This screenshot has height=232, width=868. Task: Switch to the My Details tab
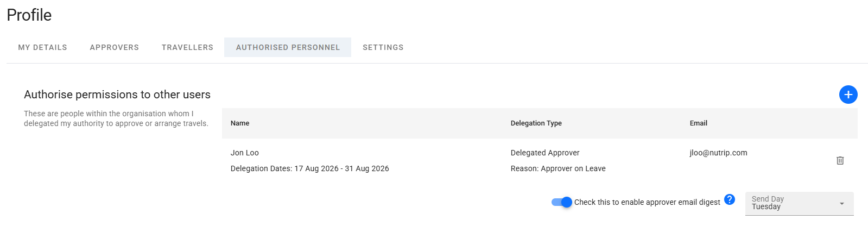[42, 47]
